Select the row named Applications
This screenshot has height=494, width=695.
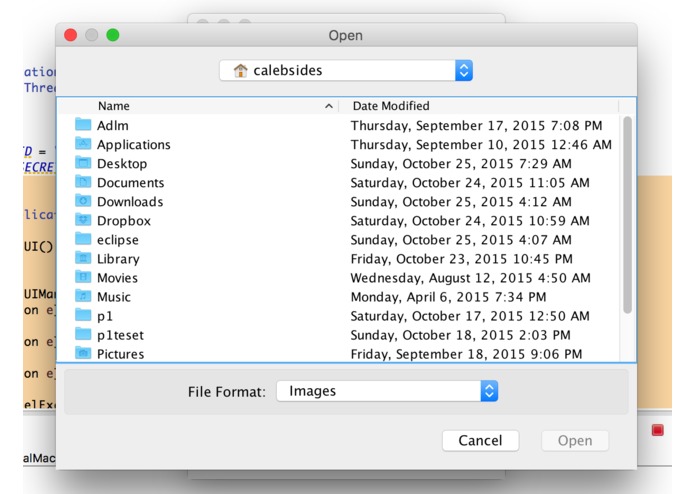coord(339,144)
